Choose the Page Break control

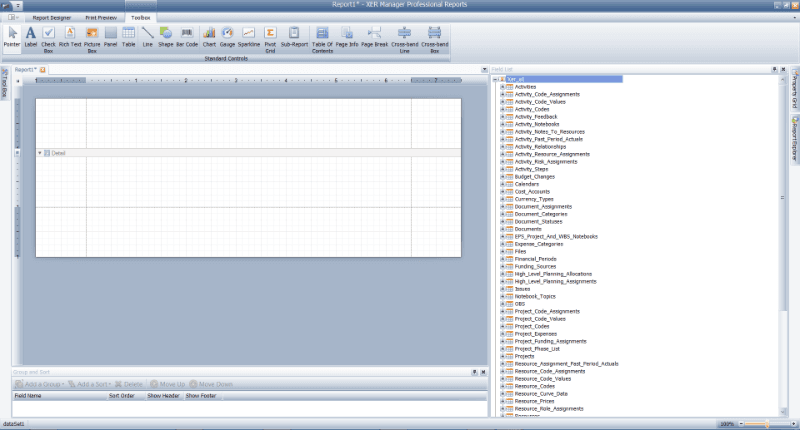[374, 38]
